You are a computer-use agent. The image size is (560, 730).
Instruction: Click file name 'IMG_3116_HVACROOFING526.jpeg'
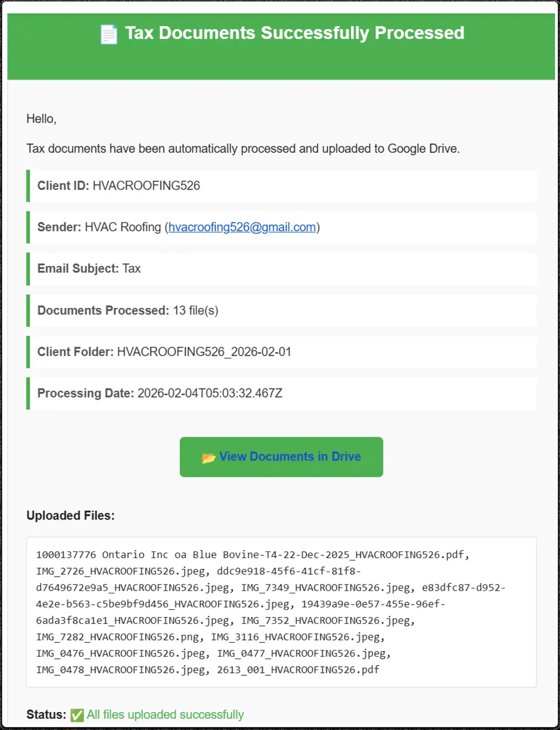coord(296,637)
